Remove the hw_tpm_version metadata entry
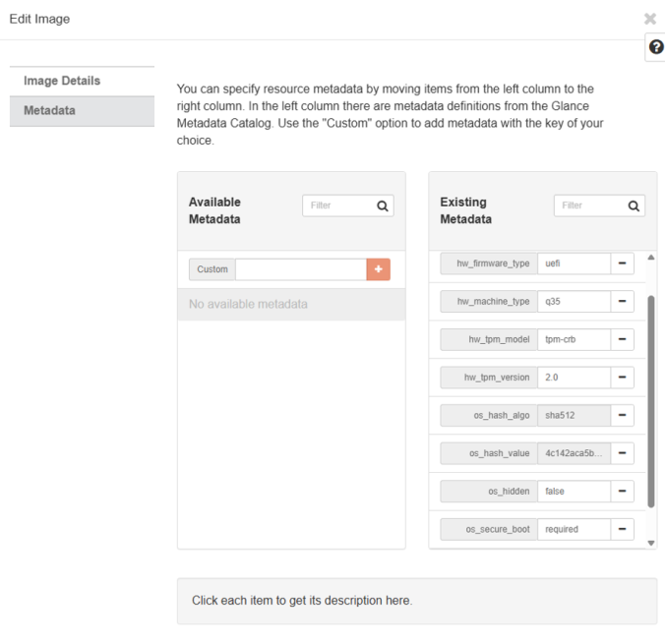The image size is (665, 644). [622, 377]
